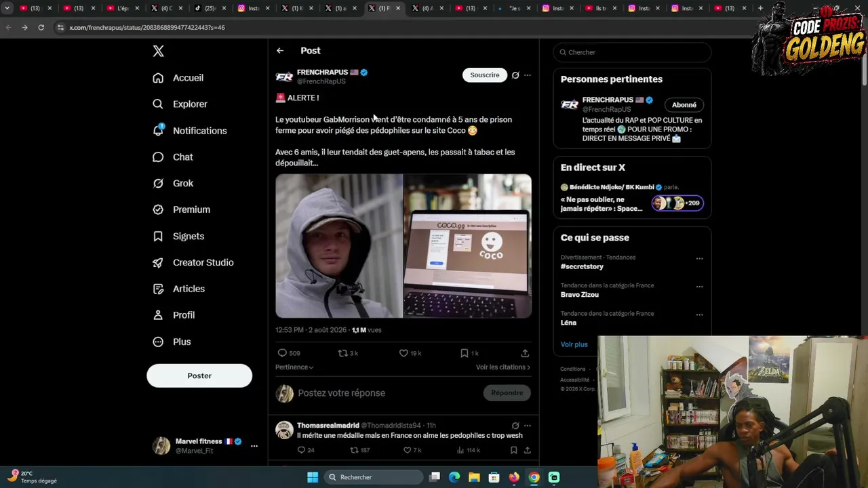Switch to the "Ils tr" YouTube tab
Image resolution: width=868 pixels, height=488 pixels.
click(x=600, y=8)
